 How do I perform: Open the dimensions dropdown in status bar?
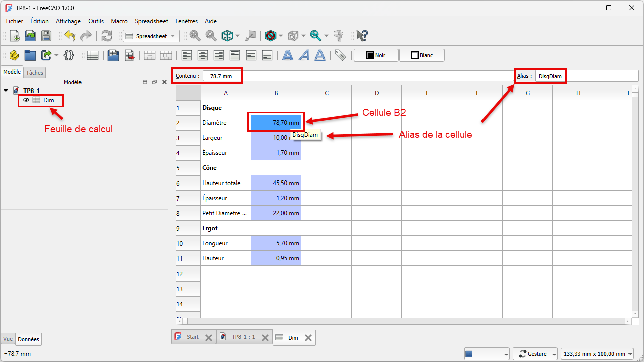click(597, 354)
